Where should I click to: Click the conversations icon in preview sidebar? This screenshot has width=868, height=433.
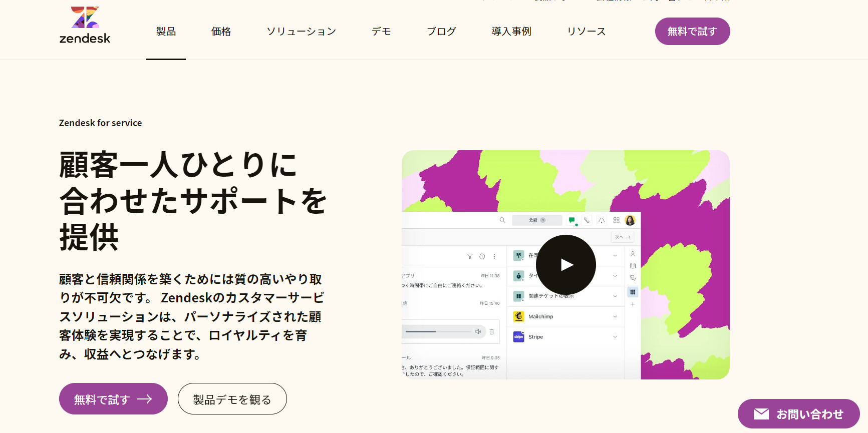click(633, 278)
